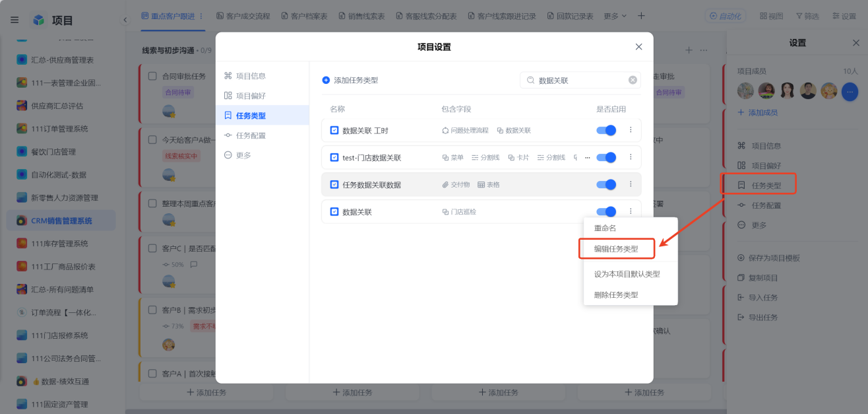Expand the 更多 tabs dropdown

coord(615,16)
